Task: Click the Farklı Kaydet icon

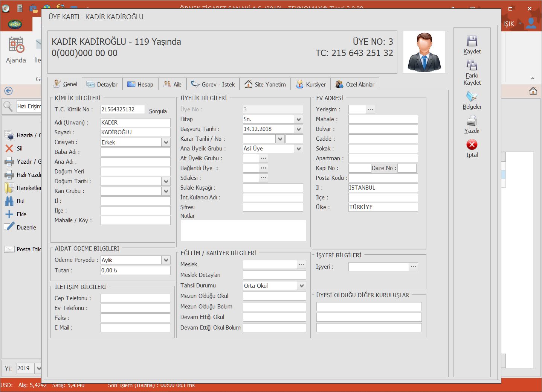Action: (472, 65)
